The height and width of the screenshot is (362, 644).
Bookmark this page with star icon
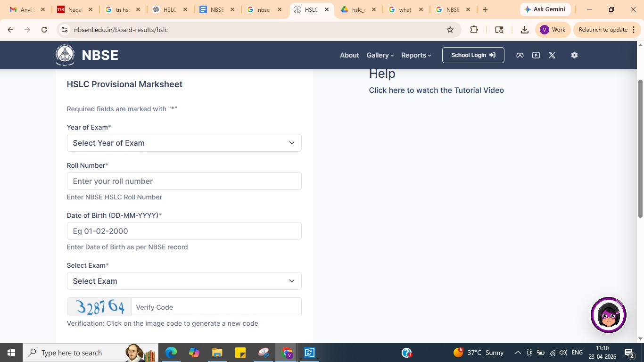(x=450, y=30)
